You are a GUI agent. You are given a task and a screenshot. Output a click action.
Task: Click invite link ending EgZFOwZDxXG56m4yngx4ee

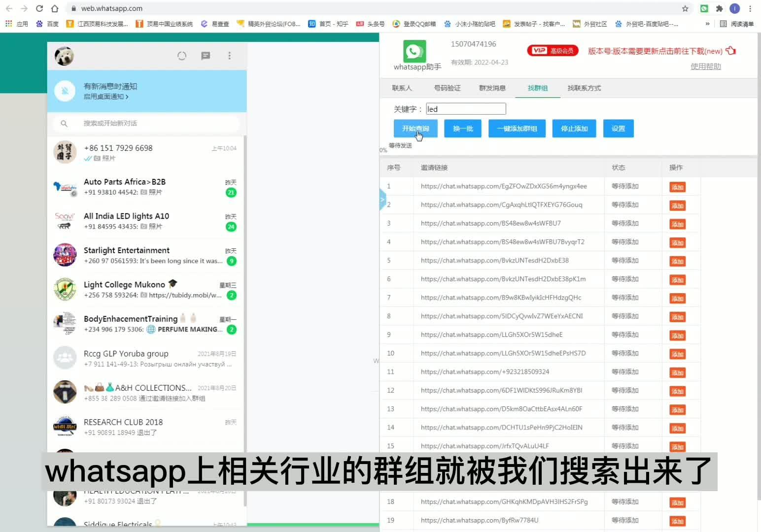[x=504, y=186]
